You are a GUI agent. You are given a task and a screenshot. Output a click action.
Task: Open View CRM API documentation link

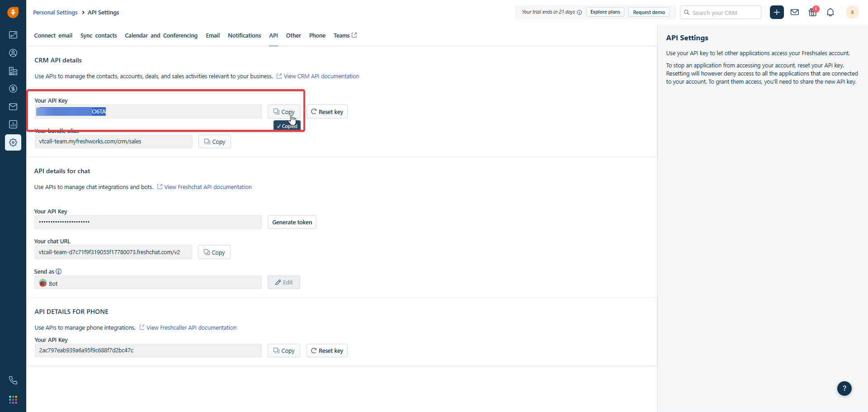click(318, 76)
